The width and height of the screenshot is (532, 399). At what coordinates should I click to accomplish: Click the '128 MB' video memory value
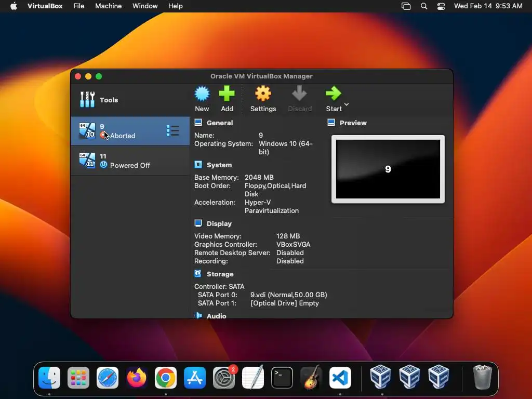[288, 236]
